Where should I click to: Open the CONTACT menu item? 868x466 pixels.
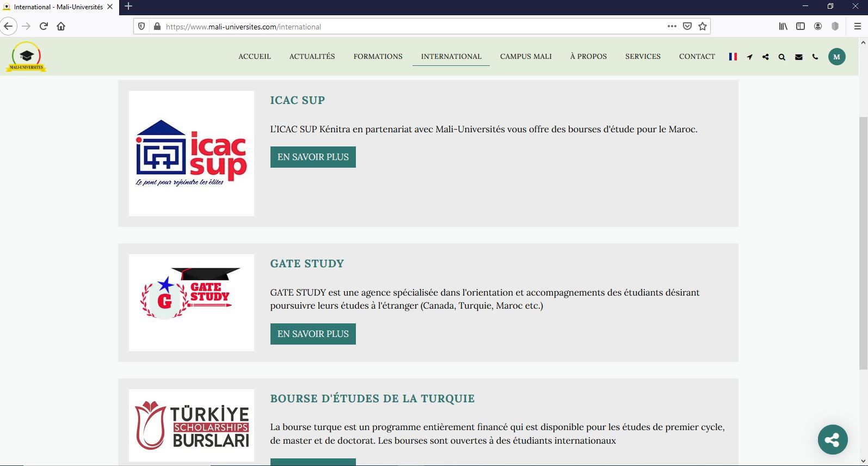pos(697,57)
